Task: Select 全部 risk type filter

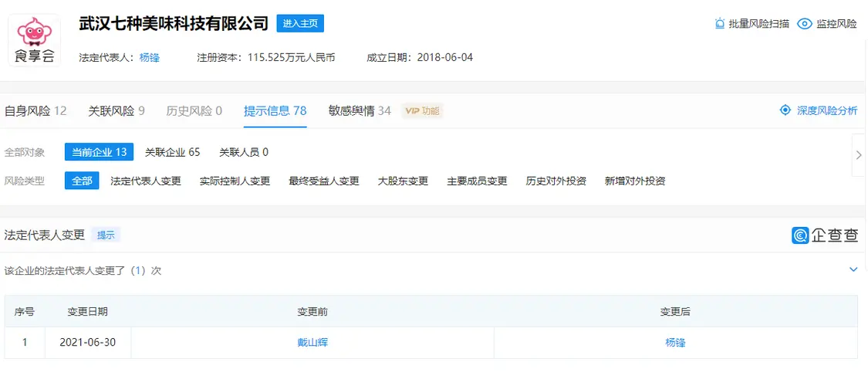Action: click(82, 181)
